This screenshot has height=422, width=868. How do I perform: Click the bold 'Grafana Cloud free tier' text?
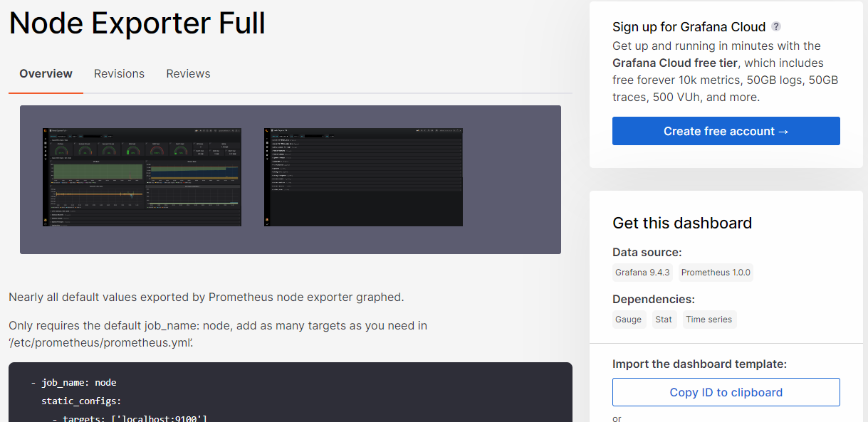tap(675, 63)
